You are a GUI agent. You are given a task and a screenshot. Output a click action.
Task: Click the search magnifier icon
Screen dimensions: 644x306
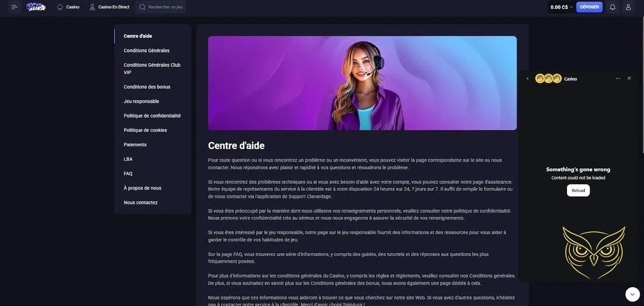pyautogui.click(x=142, y=7)
